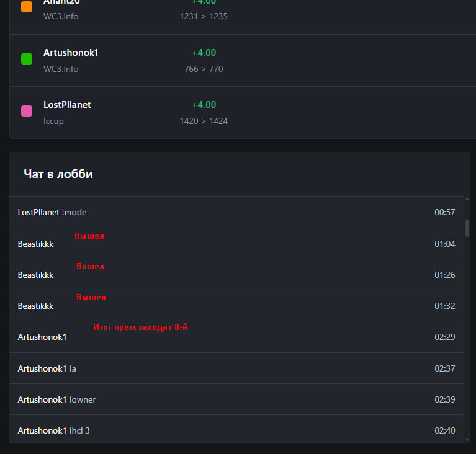This screenshot has width=476, height=454.
Task: Click the green color square beside Artushonok1
Action: 27,59
